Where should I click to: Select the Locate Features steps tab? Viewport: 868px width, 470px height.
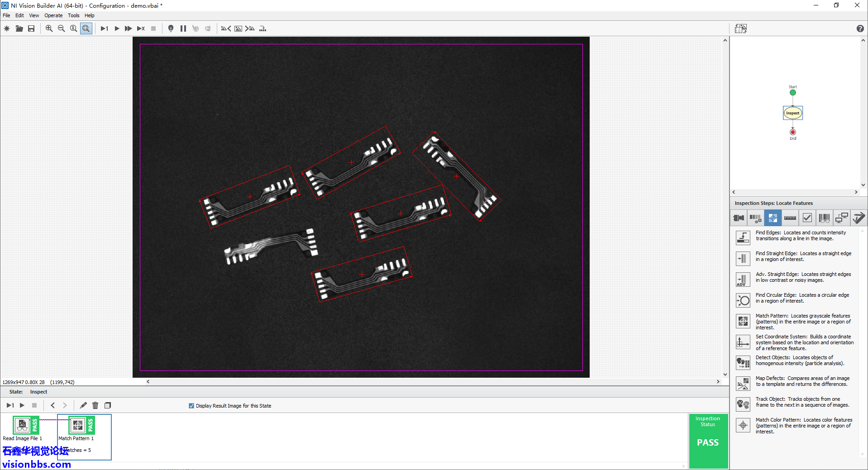click(x=773, y=218)
